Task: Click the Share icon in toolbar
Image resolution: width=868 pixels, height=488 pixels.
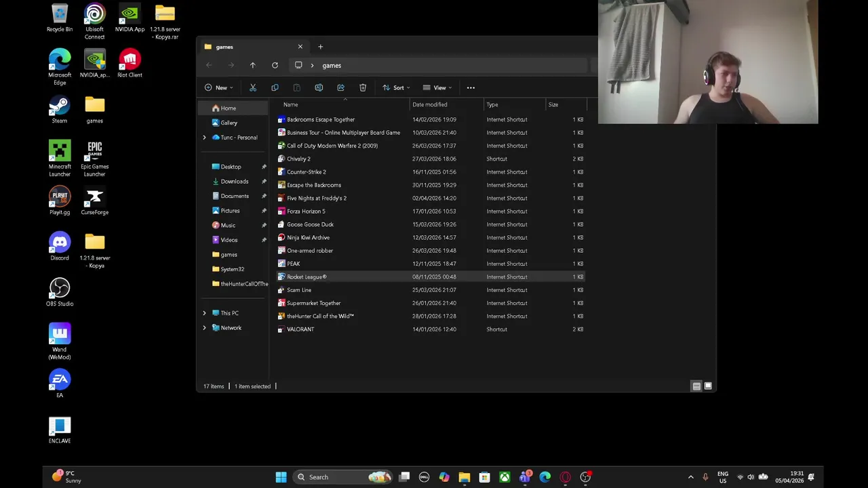Action: 340,87
